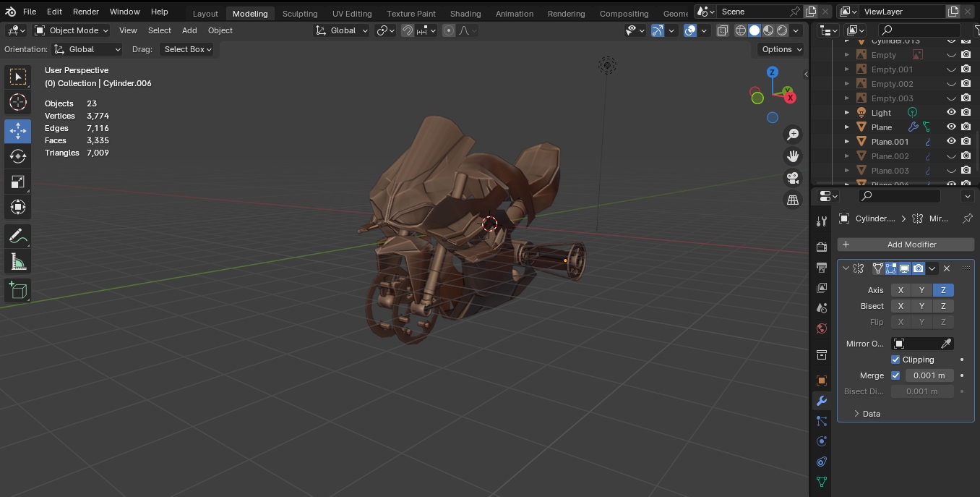Click the Blender logo menu
Viewport: 980px width, 497px height.
point(10,12)
